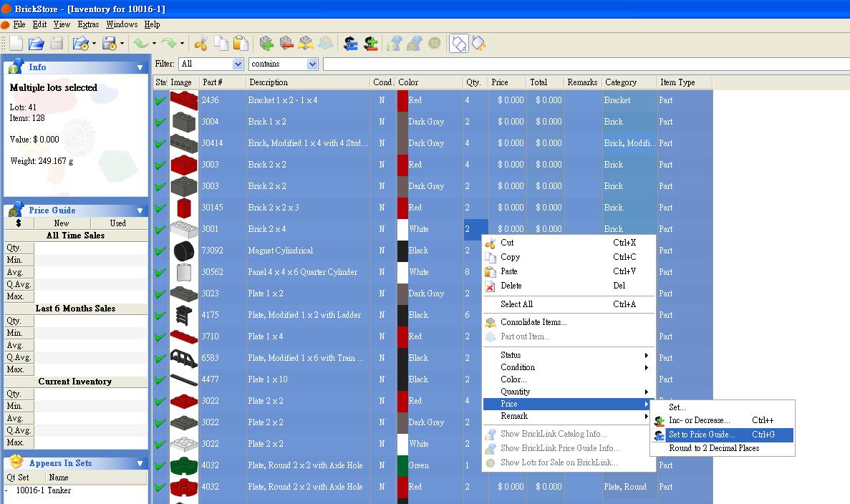Click the Green color swatch for part 4032
The width and height of the screenshot is (850, 504).
pos(402,465)
